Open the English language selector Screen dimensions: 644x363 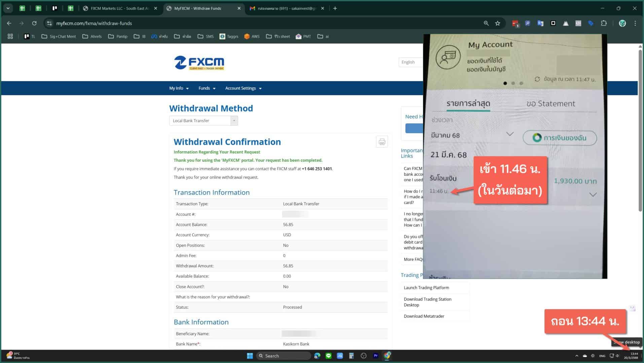410,62
